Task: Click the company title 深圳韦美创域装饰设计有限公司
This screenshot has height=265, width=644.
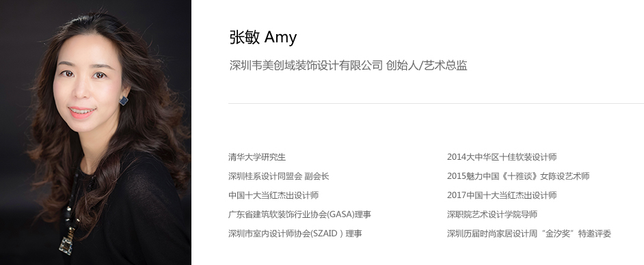Action: (x=306, y=65)
